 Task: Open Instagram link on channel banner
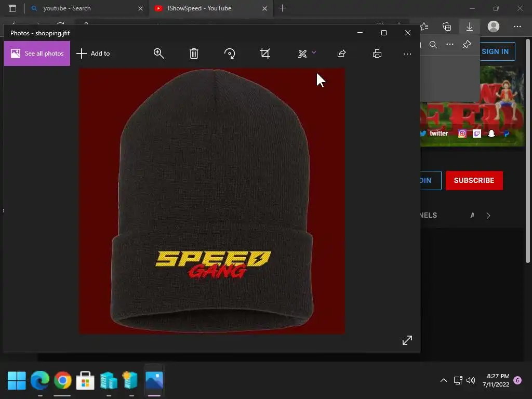pyautogui.click(x=462, y=134)
